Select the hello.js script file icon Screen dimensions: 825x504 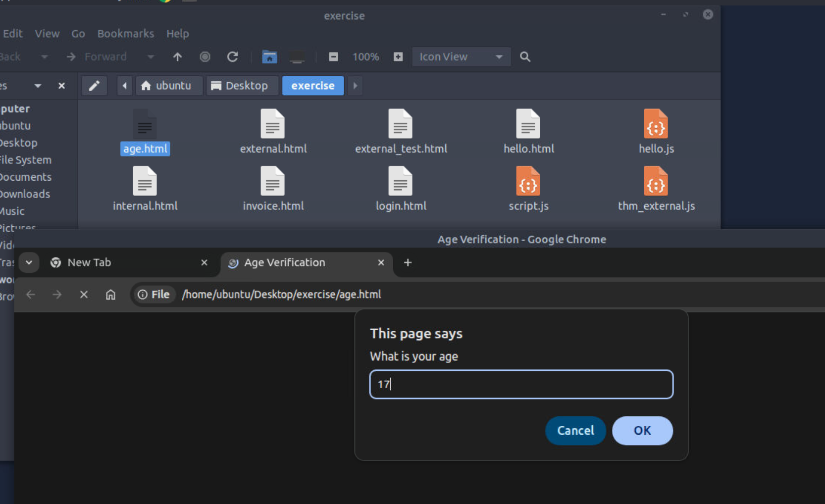click(x=656, y=124)
